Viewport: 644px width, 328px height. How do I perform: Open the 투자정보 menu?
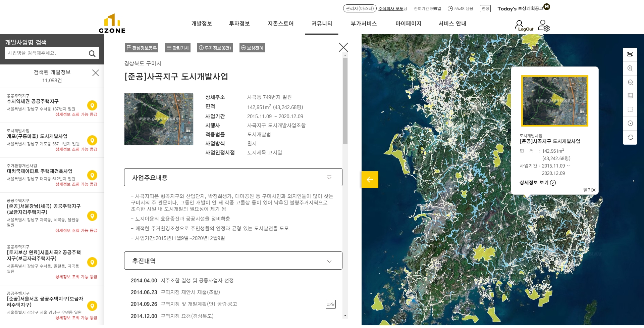[x=239, y=24]
